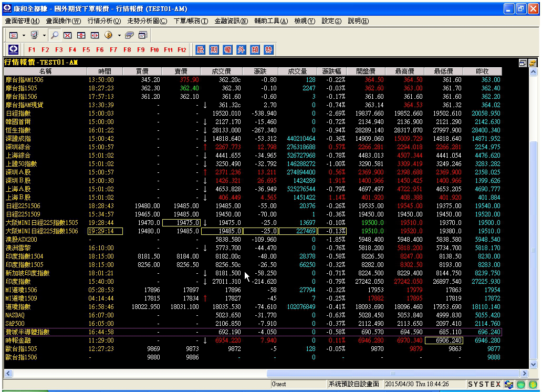Image resolution: width=542 pixels, height=392 pixels.
Task: Click the blue Concord logo icon
Action: point(14,49)
